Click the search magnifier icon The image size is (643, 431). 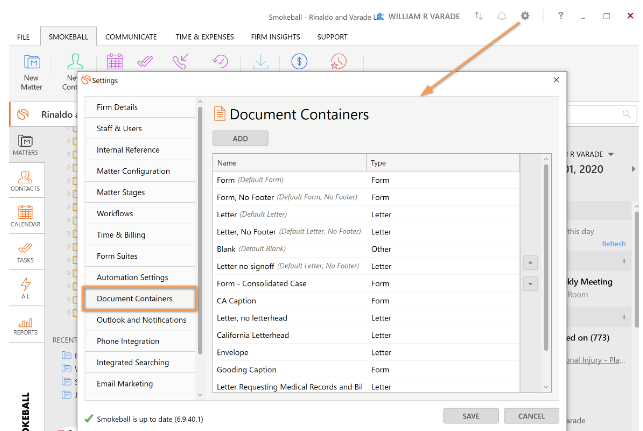pyautogui.click(x=626, y=114)
